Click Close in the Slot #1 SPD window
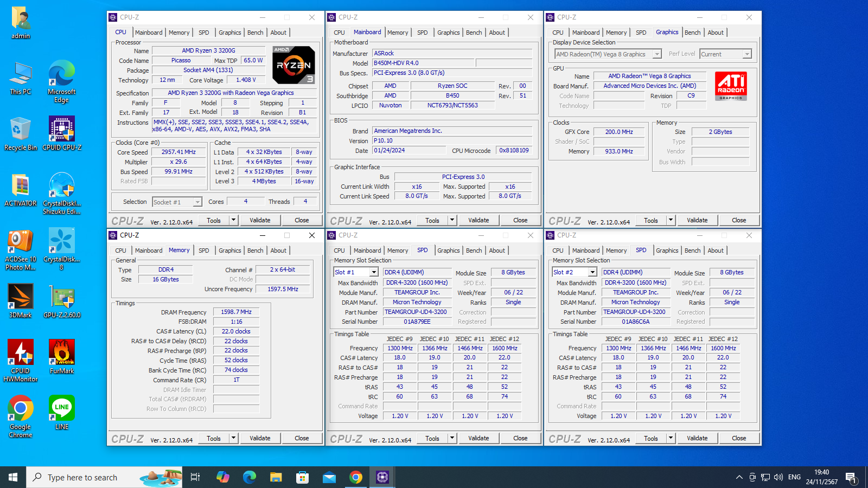Image resolution: width=868 pixels, height=488 pixels. [x=520, y=438]
